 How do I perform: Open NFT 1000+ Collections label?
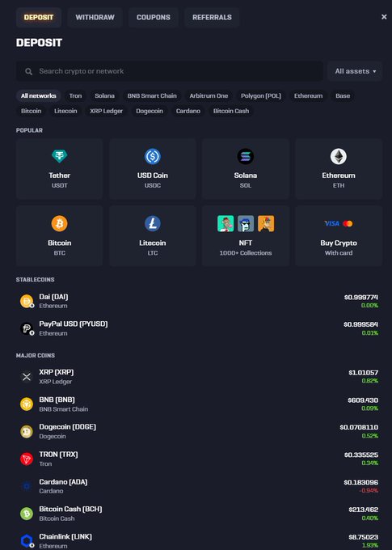point(246,247)
